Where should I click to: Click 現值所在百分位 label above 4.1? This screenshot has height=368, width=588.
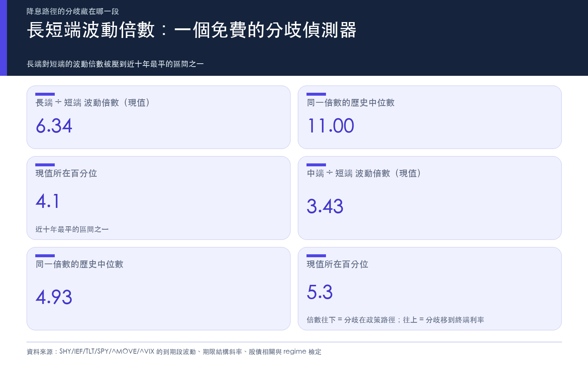pyautogui.click(x=66, y=173)
